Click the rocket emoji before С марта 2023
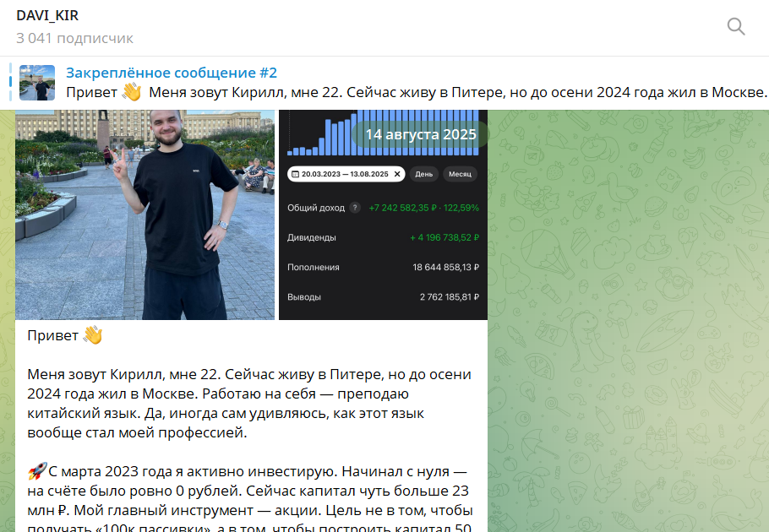The width and height of the screenshot is (769, 532). [37, 471]
